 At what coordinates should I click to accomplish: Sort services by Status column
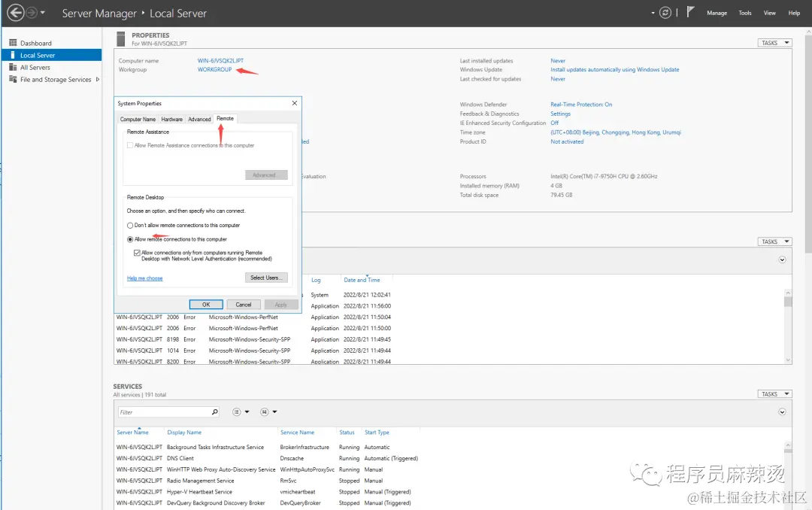347,433
